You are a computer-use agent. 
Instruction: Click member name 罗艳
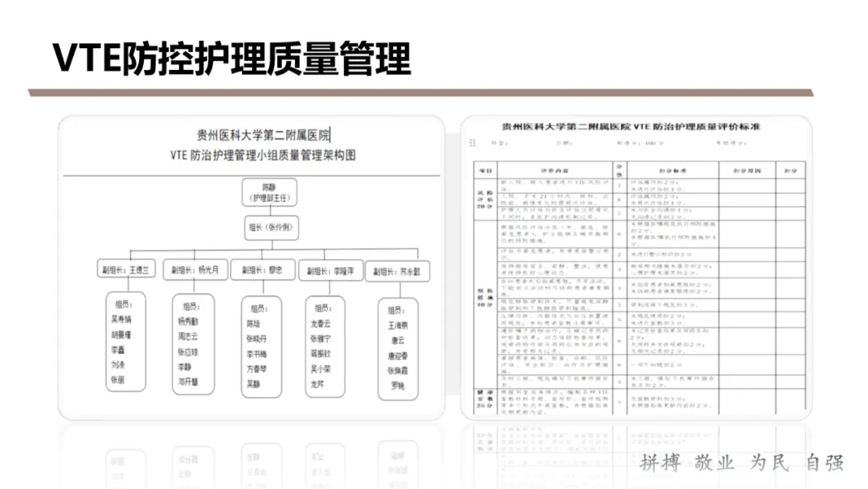point(398,385)
